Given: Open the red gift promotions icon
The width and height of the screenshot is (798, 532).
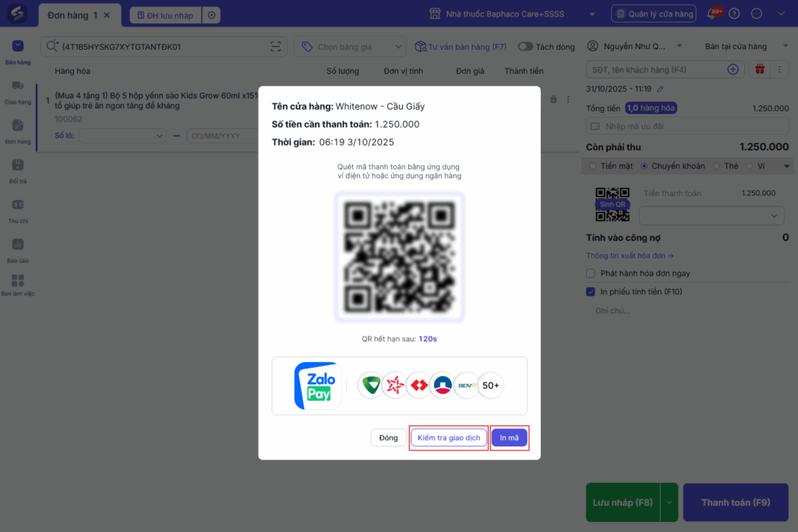Looking at the screenshot, I should click(x=760, y=69).
